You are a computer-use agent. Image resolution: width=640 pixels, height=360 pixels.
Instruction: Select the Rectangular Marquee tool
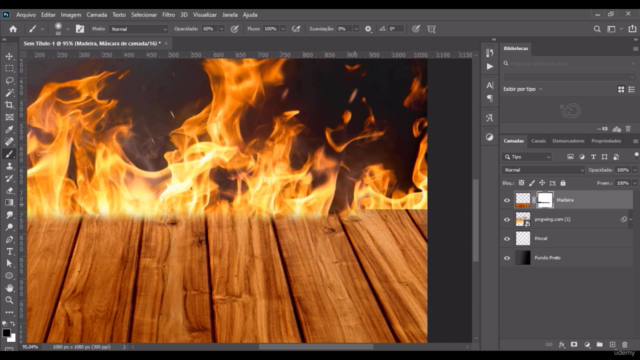tap(9, 69)
